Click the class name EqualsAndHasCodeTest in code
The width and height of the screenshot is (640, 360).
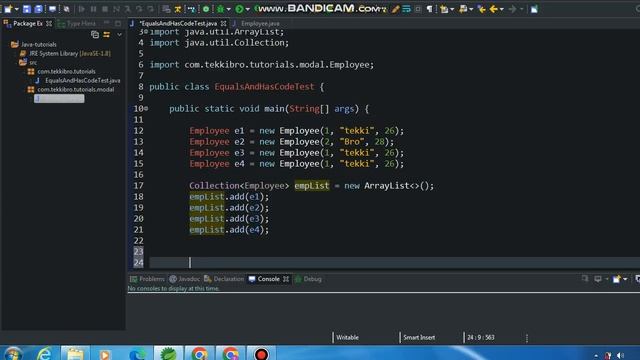tap(264, 87)
